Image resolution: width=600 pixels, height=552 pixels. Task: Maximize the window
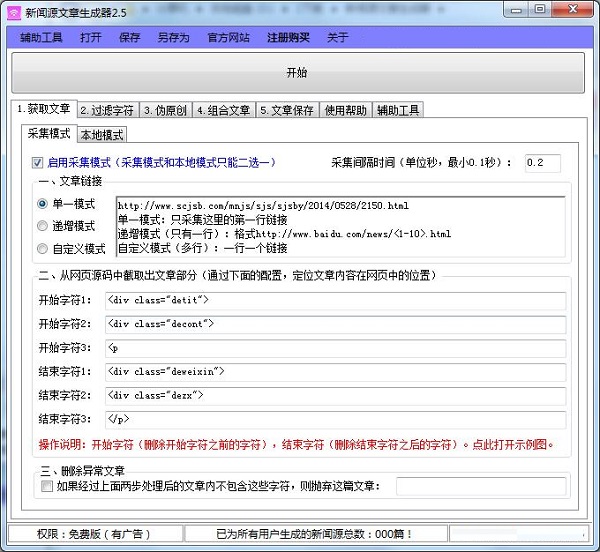540,10
